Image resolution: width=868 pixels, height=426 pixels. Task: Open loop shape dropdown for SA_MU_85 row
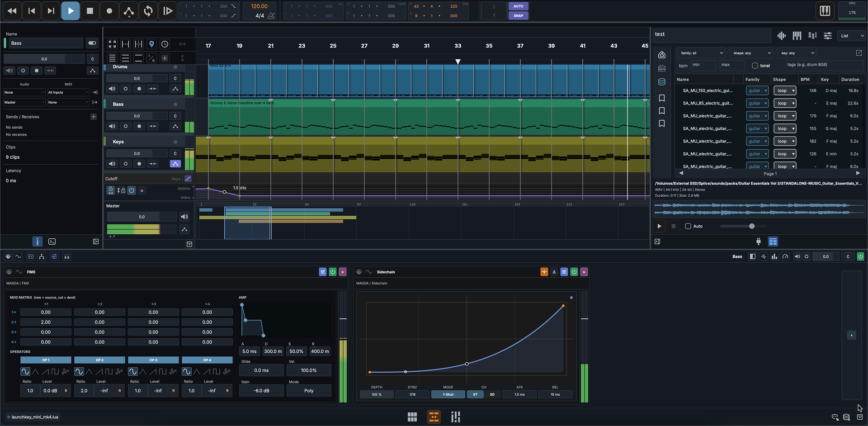point(785,103)
